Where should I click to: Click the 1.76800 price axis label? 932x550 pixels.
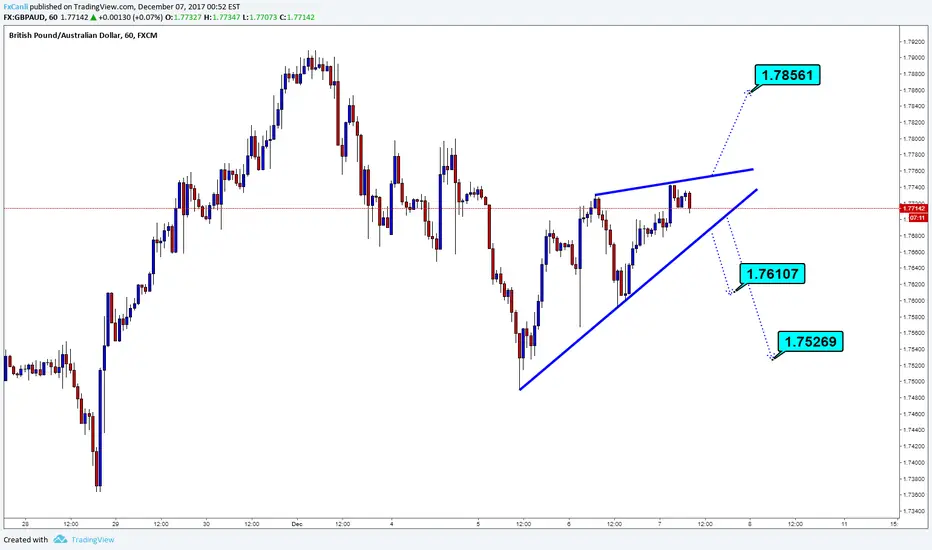click(x=916, y=235)
